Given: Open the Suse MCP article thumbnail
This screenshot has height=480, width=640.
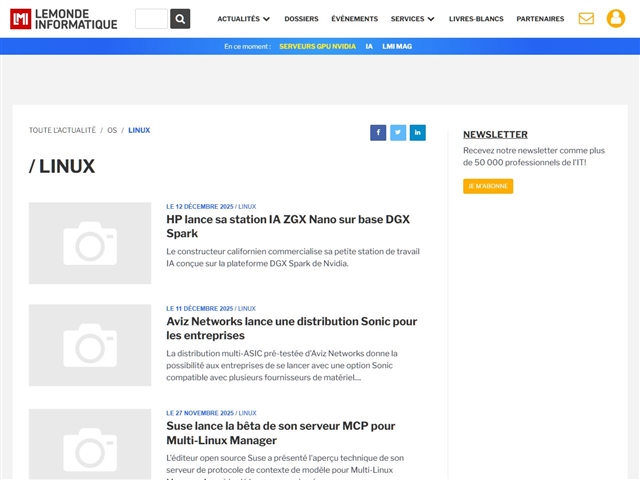Looking at the screenshot, I should (x=90, y=444).
